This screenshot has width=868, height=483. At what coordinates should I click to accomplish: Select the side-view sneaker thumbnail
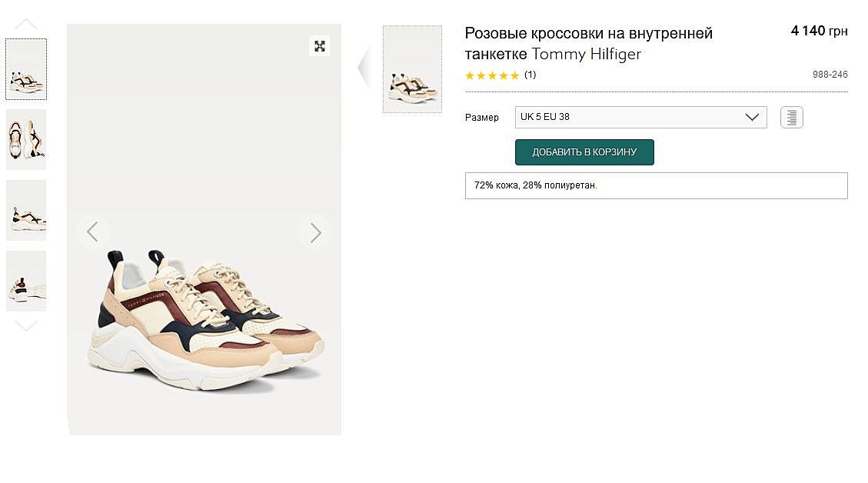26,210
